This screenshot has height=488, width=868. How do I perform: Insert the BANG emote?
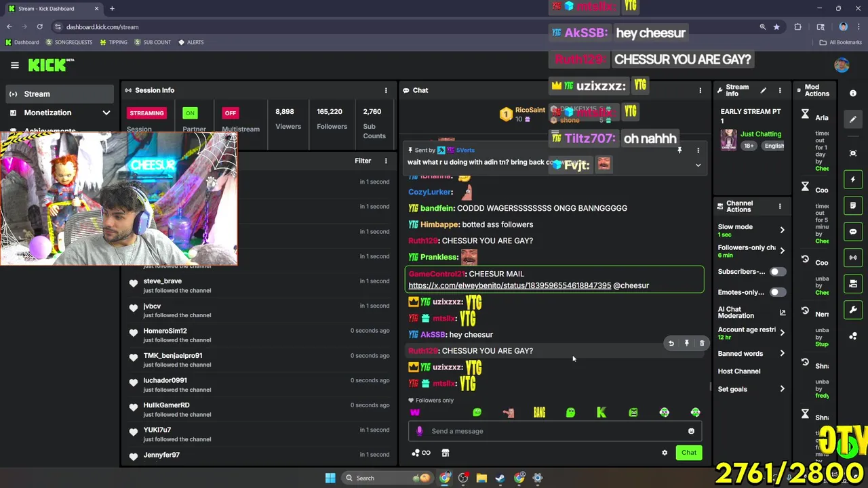coord(539,412)
